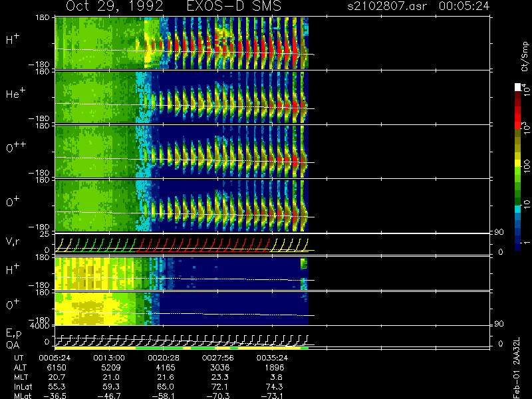Click the MLat value "-58.1"
Viewport: 532px width, 399px height.
(x=164, y=396)
